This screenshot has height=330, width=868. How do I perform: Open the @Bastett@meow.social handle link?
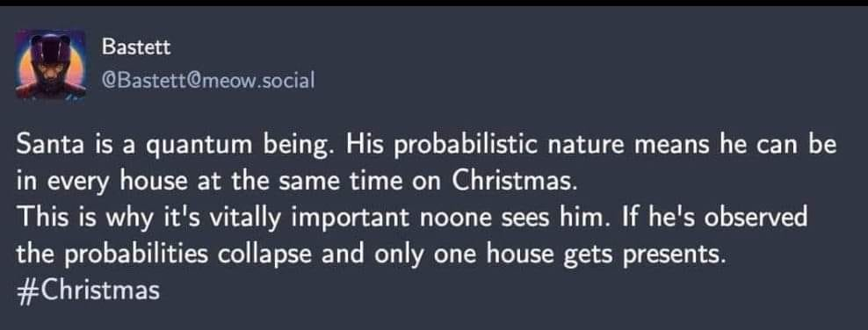point(208,82)
